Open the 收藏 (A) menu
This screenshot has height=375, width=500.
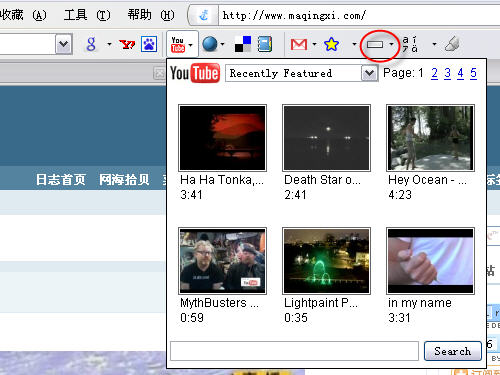tap(23, 15)
